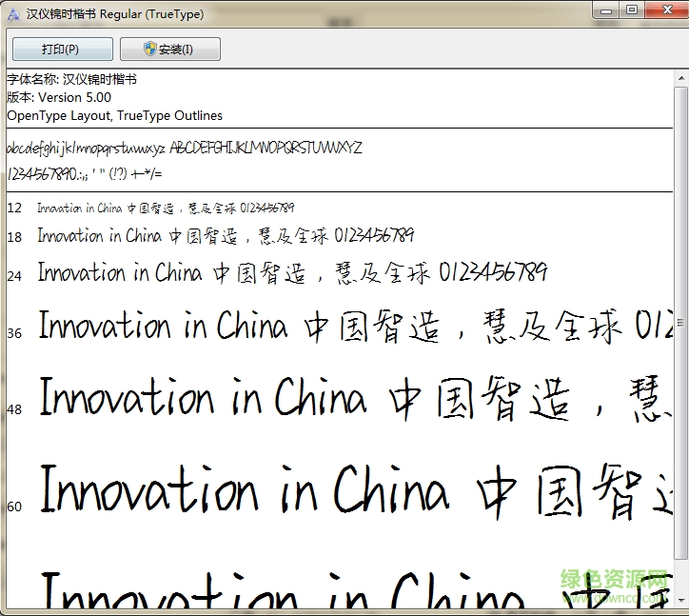The image size is (689, 616).
Task: Click the font viewer title bar icon
Action: point(13,14)
